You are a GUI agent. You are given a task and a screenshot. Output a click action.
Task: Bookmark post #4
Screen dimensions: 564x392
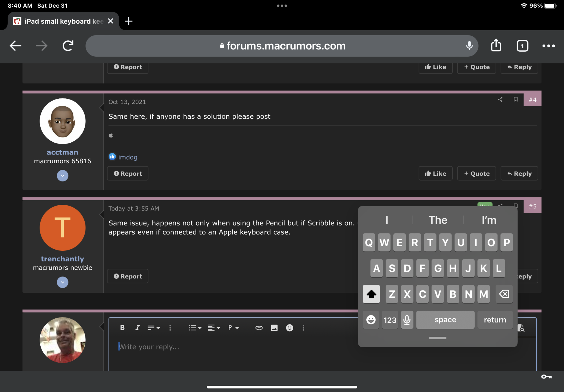(515, 99)
